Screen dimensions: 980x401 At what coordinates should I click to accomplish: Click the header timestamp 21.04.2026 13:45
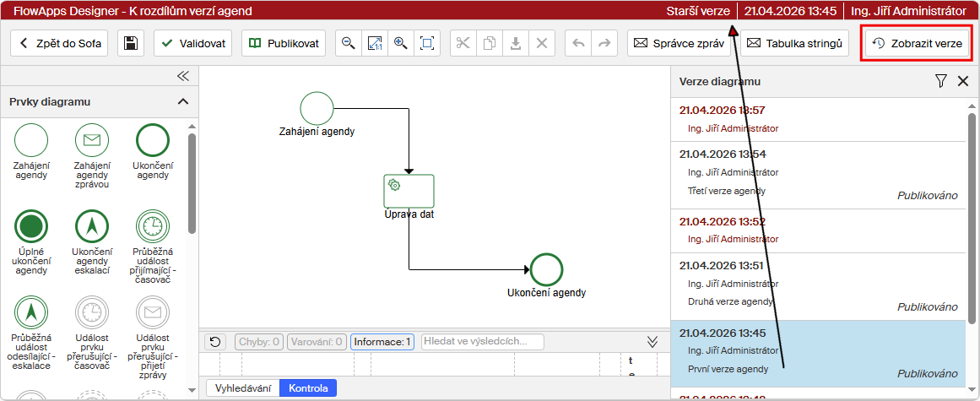[x=791, y=11]
